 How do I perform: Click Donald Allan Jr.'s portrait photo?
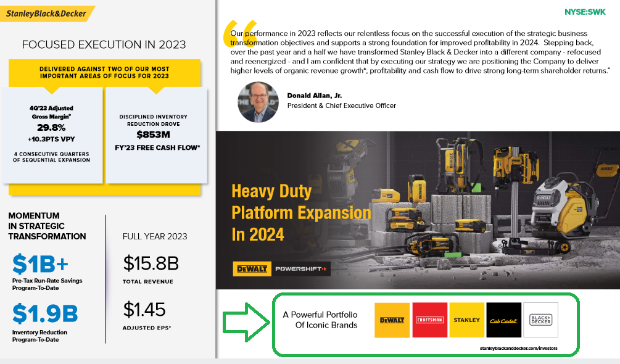point(258,102)
